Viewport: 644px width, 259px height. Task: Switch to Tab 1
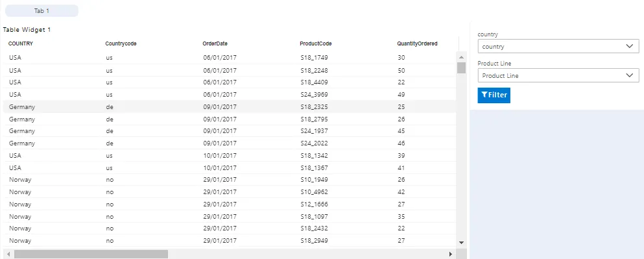click(x=42, y=10)
